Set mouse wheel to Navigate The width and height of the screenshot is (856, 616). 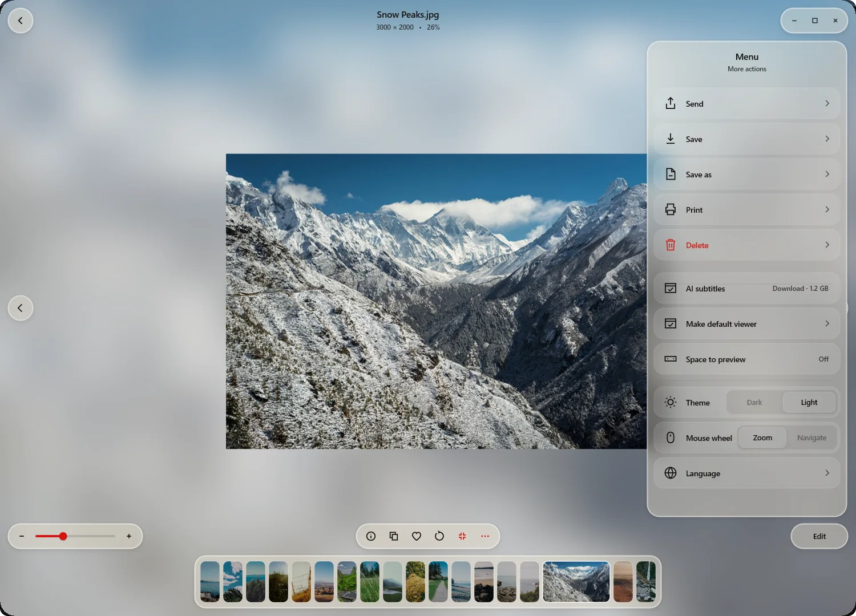811,437
